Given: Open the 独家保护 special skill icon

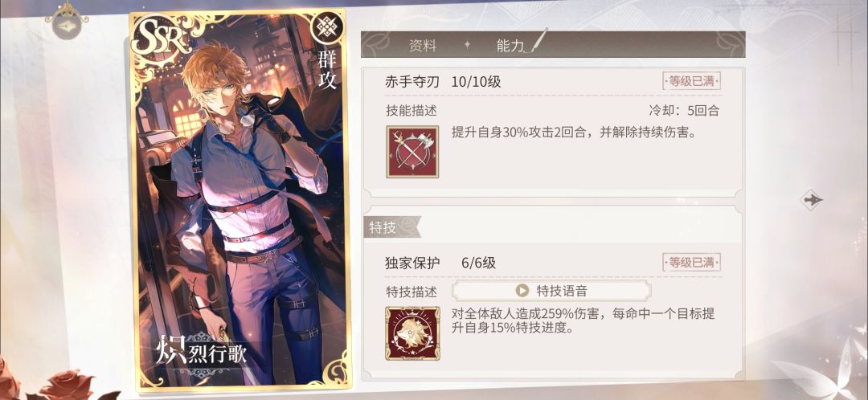Looking at the screenshot, I should point(412,333).
